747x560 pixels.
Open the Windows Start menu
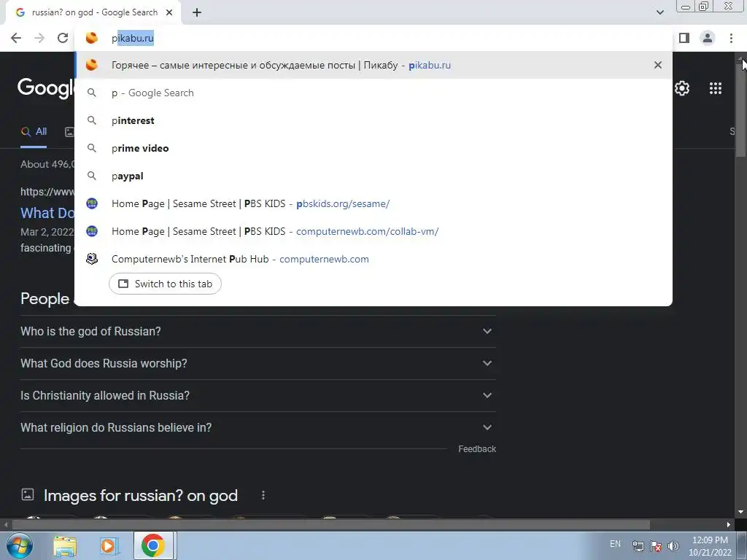[x=20, y=545]
